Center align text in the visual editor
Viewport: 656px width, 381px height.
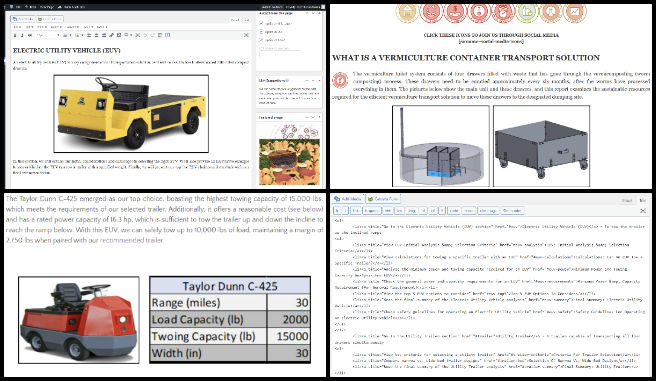[x=97, y=35]
